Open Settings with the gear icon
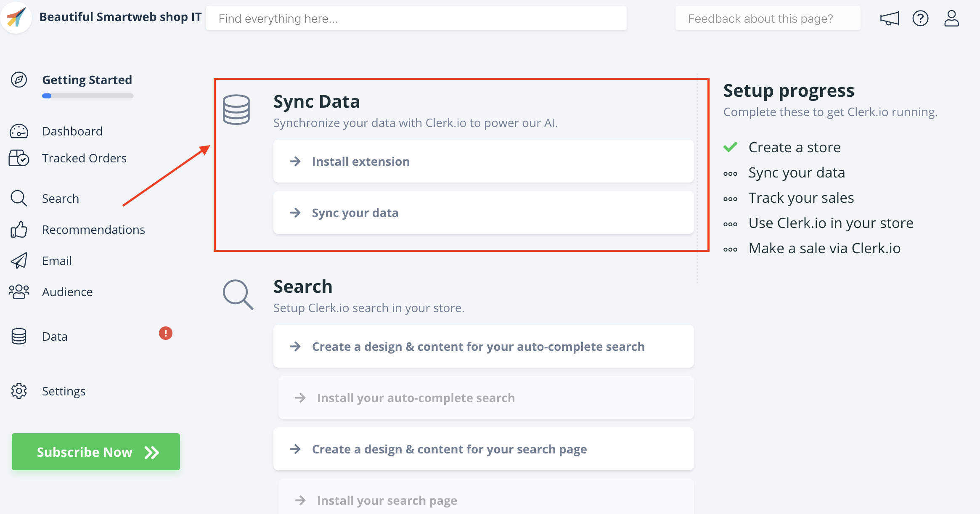This screenshot has height=514, width=980. [x=19, y=391]
